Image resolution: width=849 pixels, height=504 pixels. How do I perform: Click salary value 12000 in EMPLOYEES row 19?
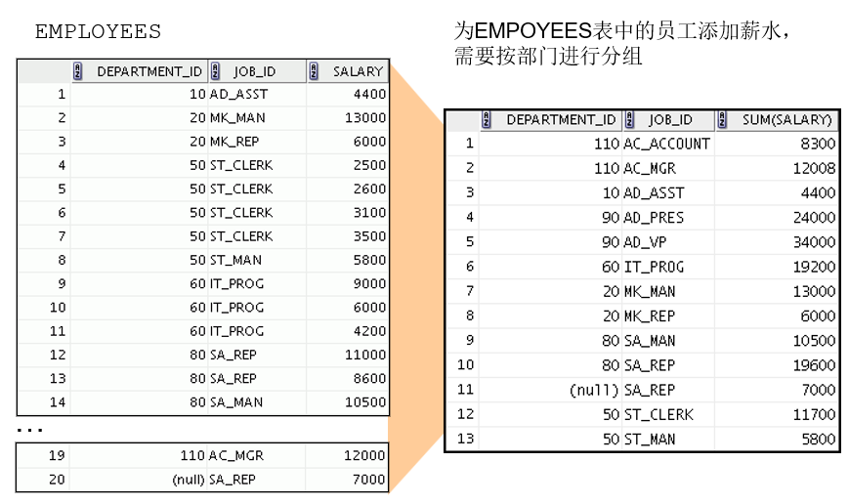364,456
